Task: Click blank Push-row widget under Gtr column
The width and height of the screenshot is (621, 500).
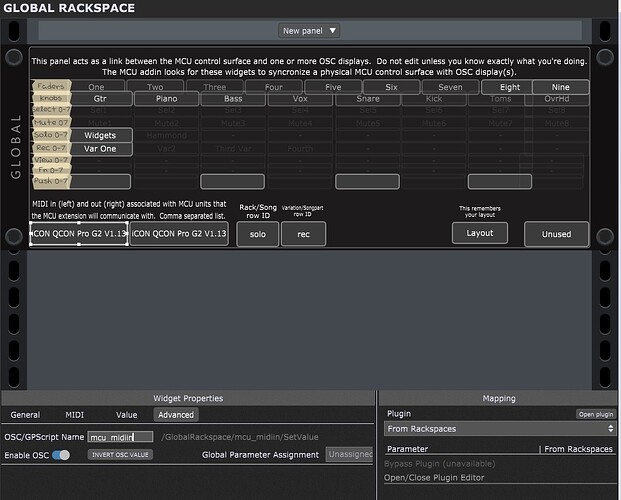Action: (101, 181)
